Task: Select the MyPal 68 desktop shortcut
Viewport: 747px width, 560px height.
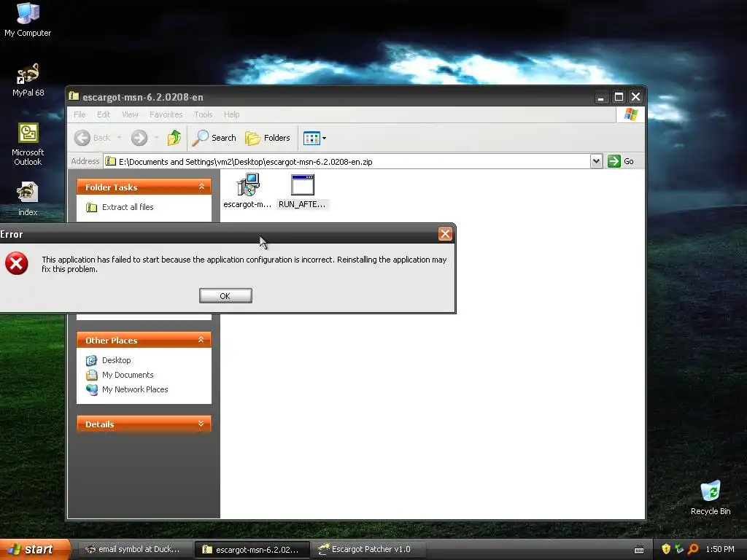Action: pos(28,79)
